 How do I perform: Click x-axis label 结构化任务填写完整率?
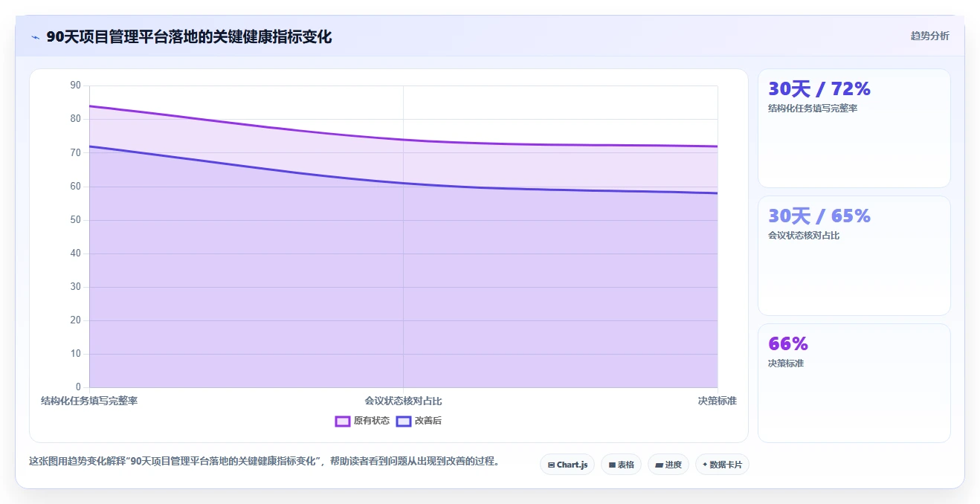89,401
